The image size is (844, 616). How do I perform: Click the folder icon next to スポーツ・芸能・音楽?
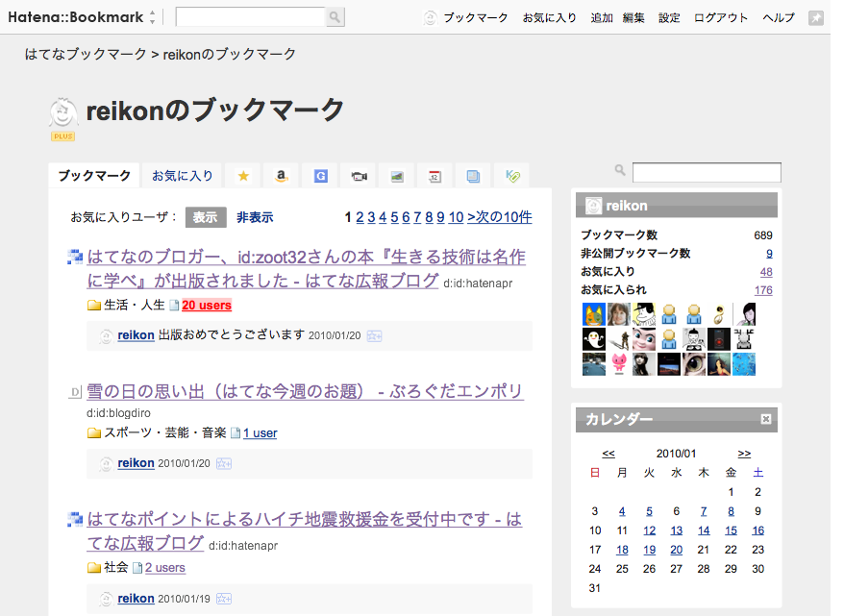click(94, 433)
